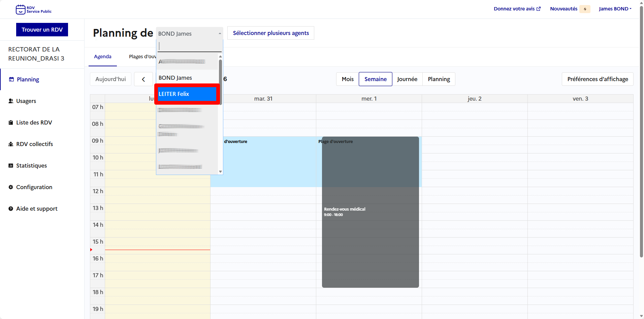The width and height of the screenshot is (644, 319).
Task: Click the page vertical scrollbar
Action: [641, 131]
